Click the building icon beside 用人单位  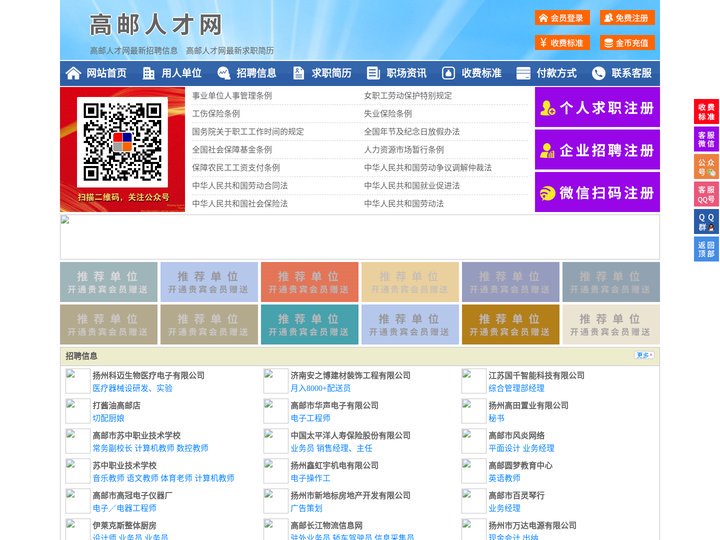[x=148, y=73]
